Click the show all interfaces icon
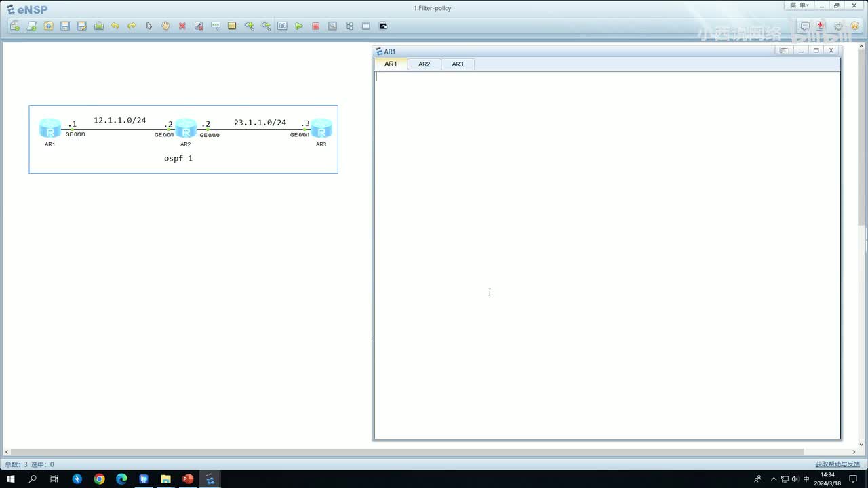The height and width of the screenshot is (488, 868). pyautogui.click(x=349, y=26)
